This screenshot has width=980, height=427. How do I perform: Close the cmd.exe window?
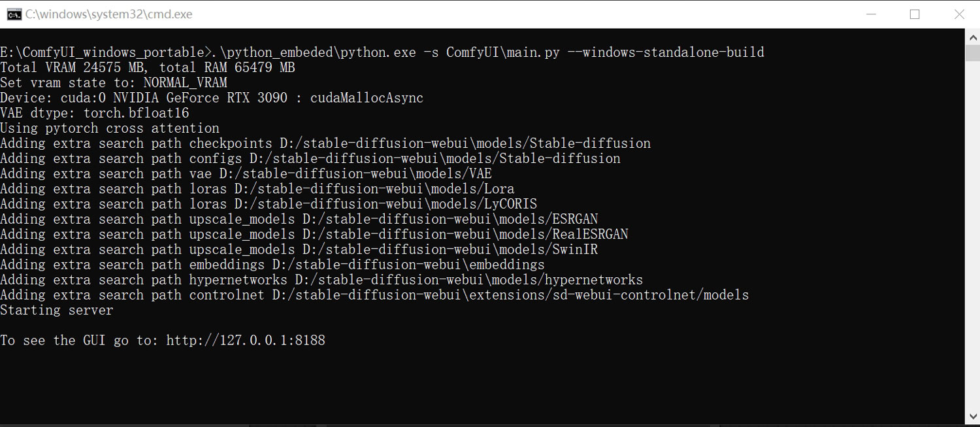[x=959, y=14]
